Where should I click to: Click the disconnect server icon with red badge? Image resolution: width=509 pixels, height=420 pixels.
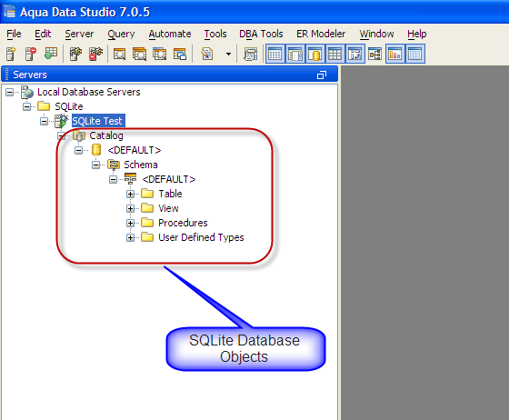pyautogui.click(x=95, y=54)
